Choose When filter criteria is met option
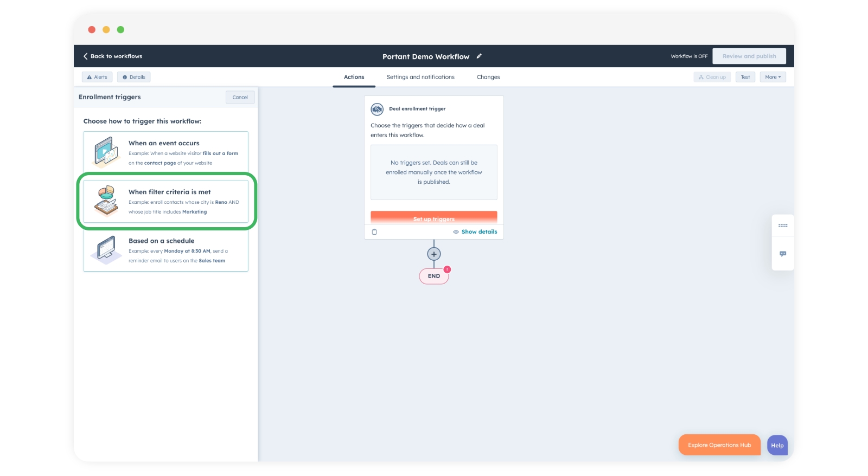This screenshot has height=476, width=868. click(166, 201)
